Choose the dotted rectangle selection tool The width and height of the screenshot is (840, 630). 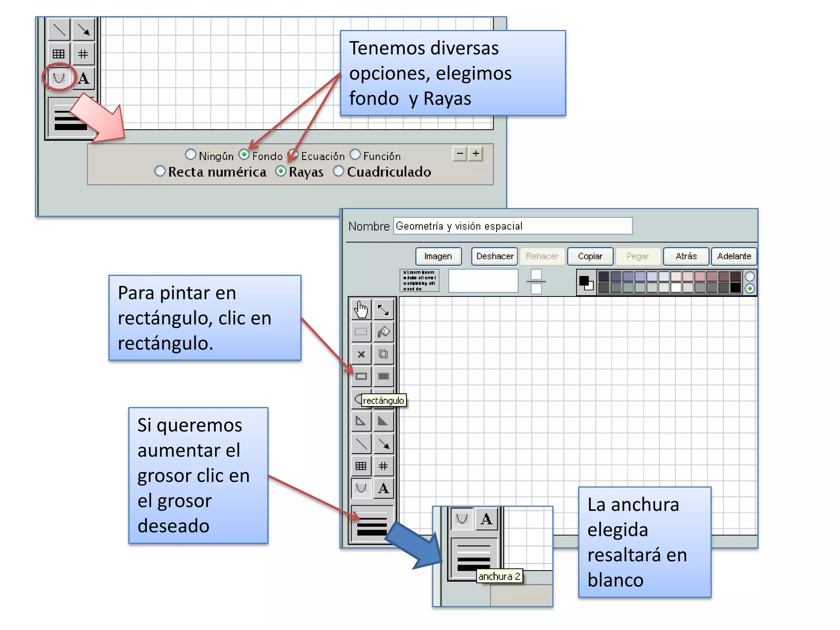pos(361,332)
